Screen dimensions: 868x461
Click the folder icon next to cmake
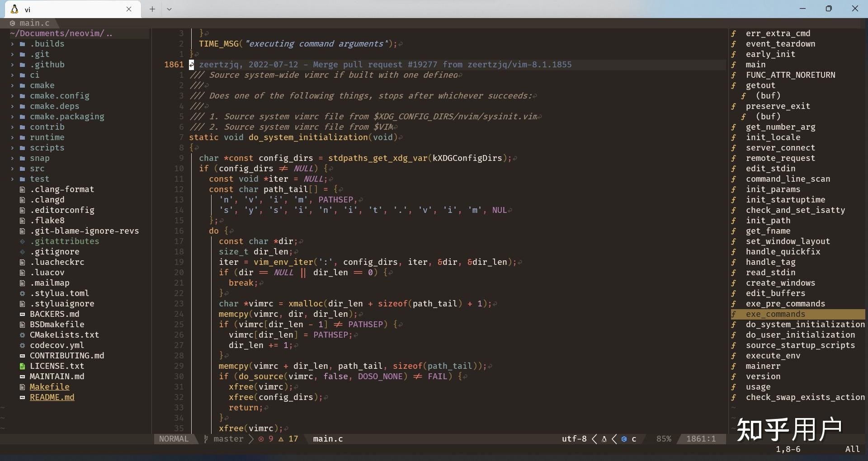22,85
